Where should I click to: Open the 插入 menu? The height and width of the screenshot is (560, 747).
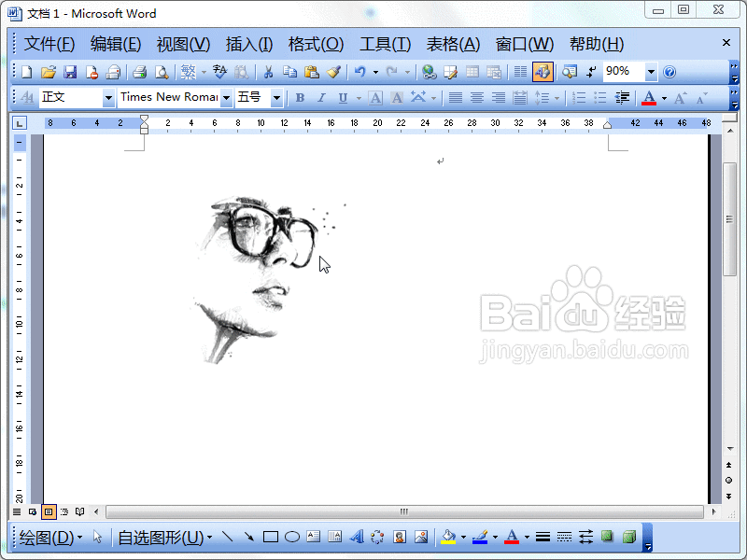(248, 44)
